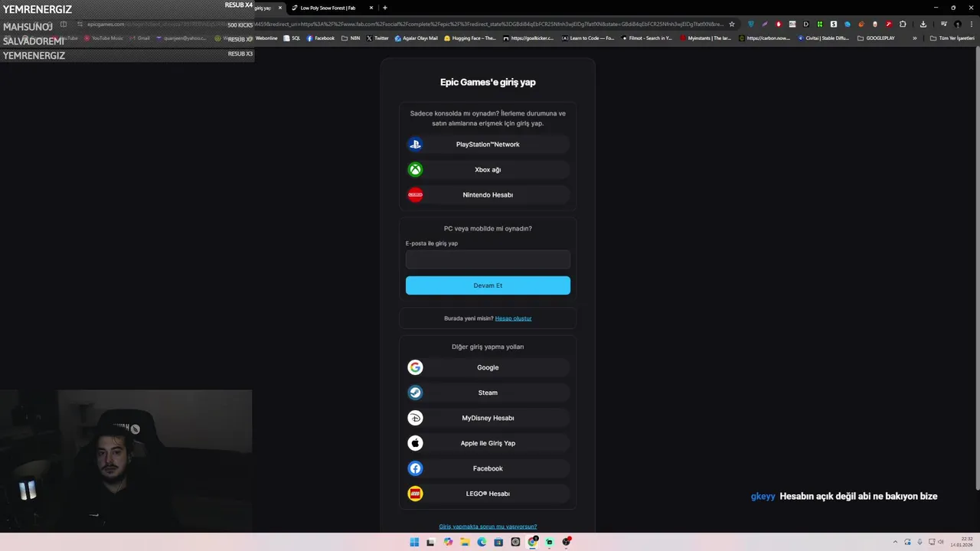Log in using Facebook option
Screen dimensions: 980x551
point(488,468)
